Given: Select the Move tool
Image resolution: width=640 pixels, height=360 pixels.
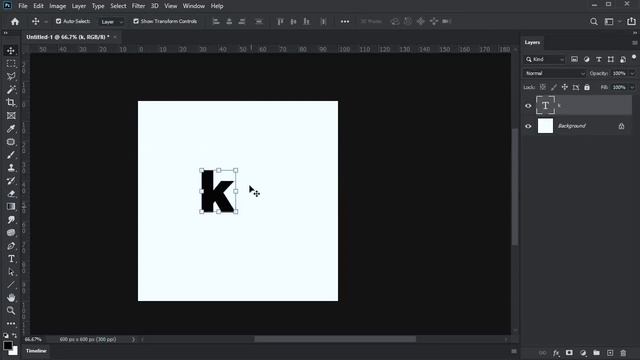Looking at the screenshot, I should pos(11,51).
